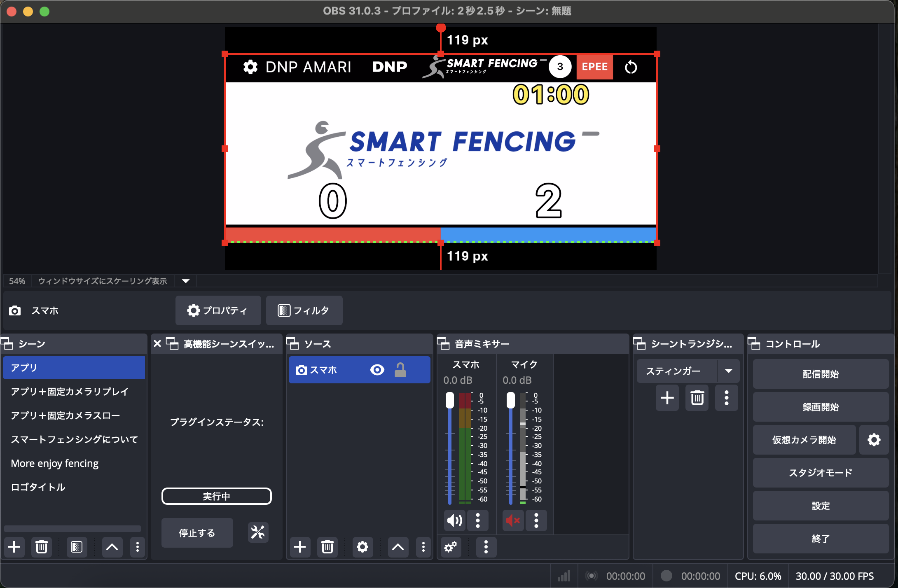Mute the スマホ audio speaker icon
The width and height of the screenshot is (898, 588).
454,520
